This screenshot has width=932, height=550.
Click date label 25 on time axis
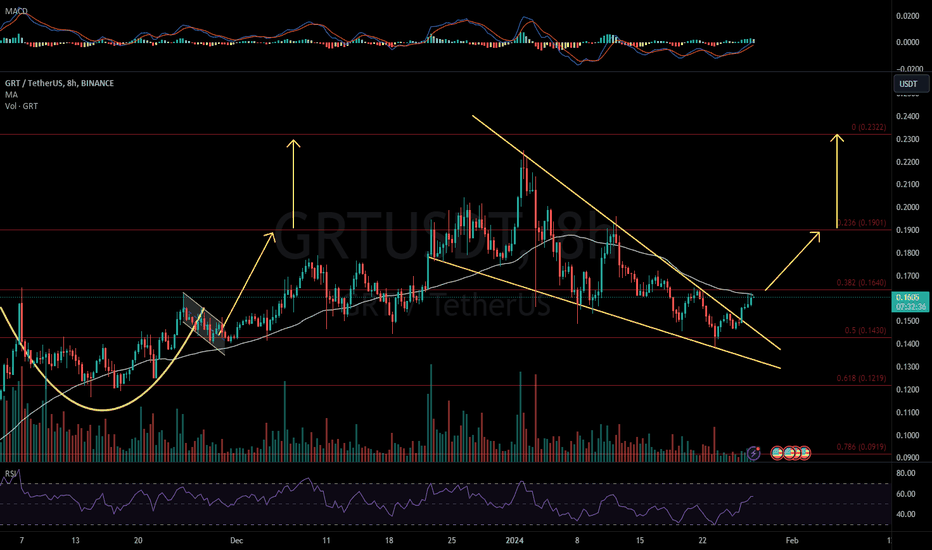tap(452, 540)
